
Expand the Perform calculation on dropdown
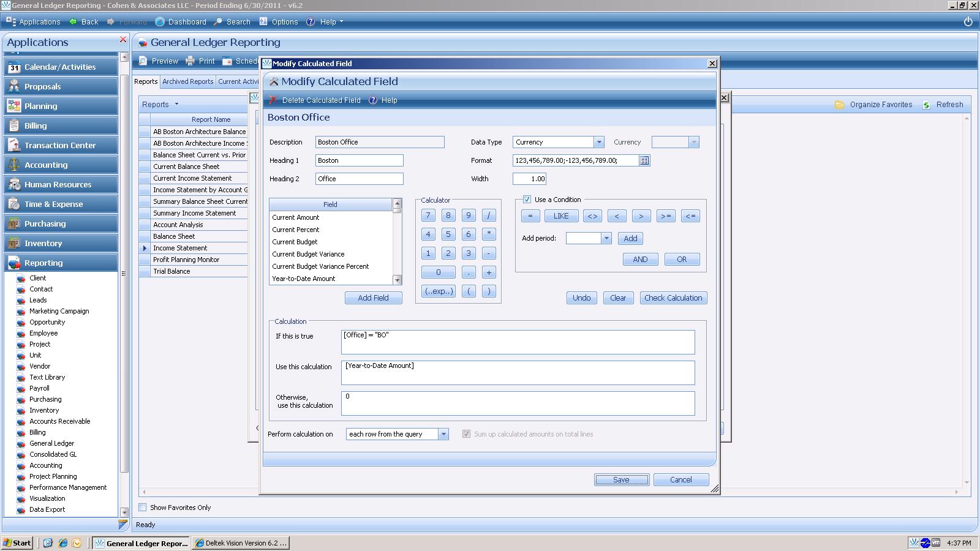point(443,434)
